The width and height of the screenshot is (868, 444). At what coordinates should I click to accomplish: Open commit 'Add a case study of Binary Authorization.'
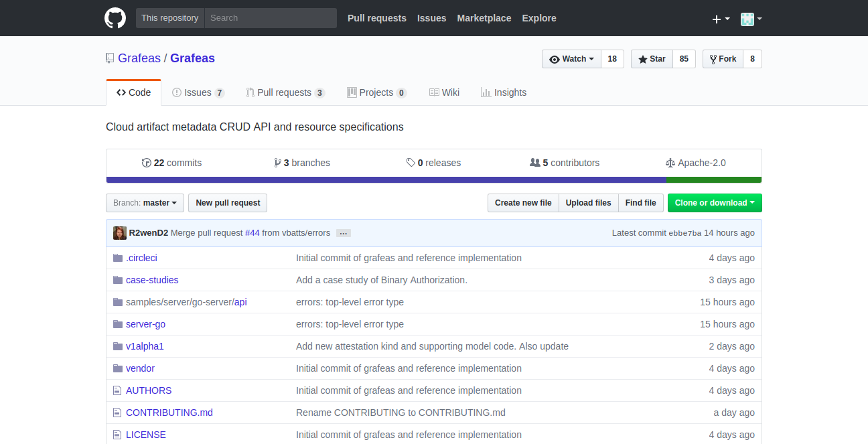[x=382, y=280]
